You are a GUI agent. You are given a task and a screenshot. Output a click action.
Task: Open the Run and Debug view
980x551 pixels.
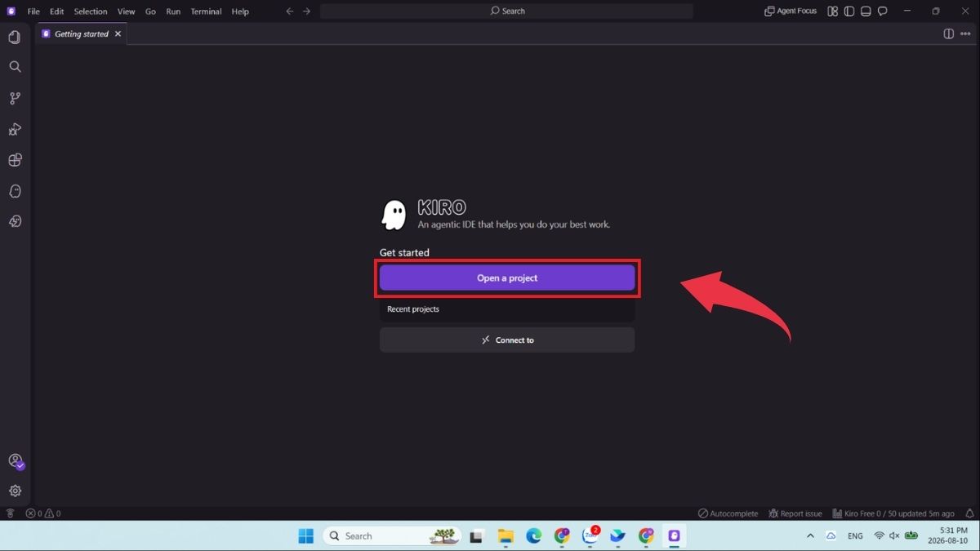point(15,129)
